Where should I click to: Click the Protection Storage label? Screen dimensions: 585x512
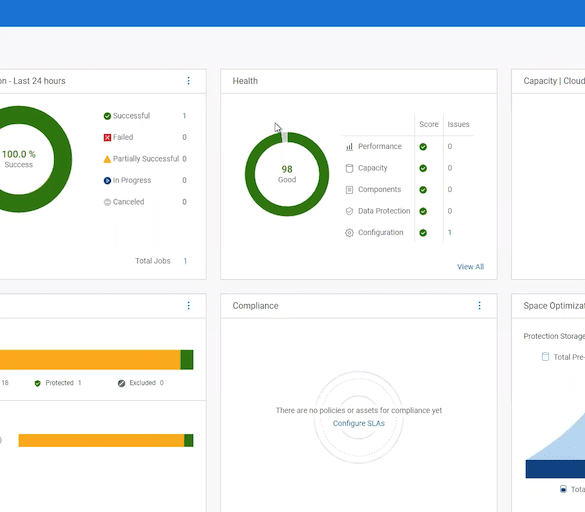click(554, 336)
